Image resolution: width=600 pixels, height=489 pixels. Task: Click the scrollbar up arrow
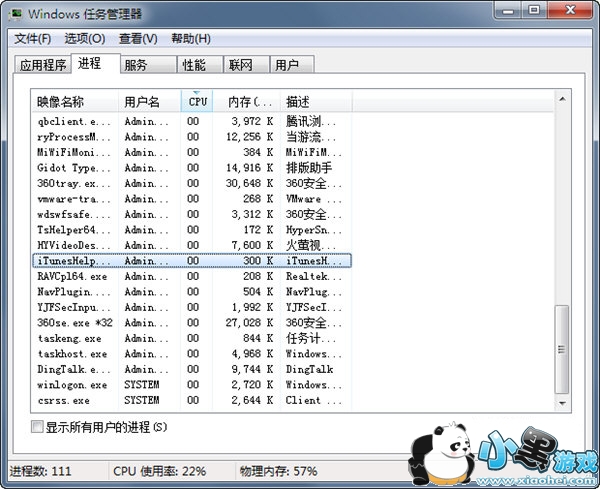tap(562, 99)
